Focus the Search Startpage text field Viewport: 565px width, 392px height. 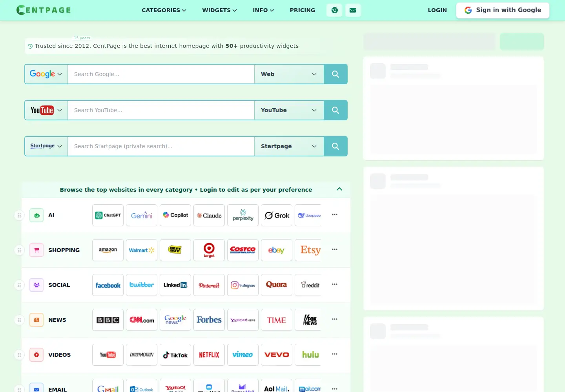pyautogui.click(x=161, y=146)
